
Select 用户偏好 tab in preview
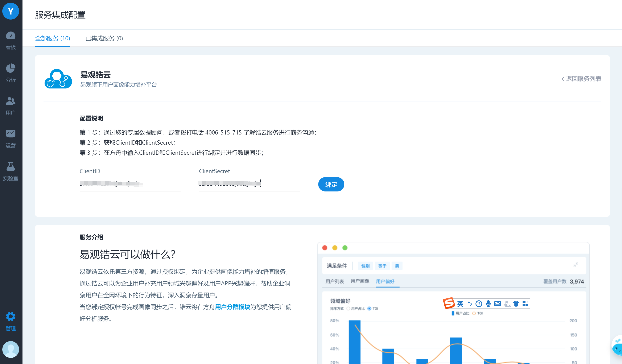385,281
